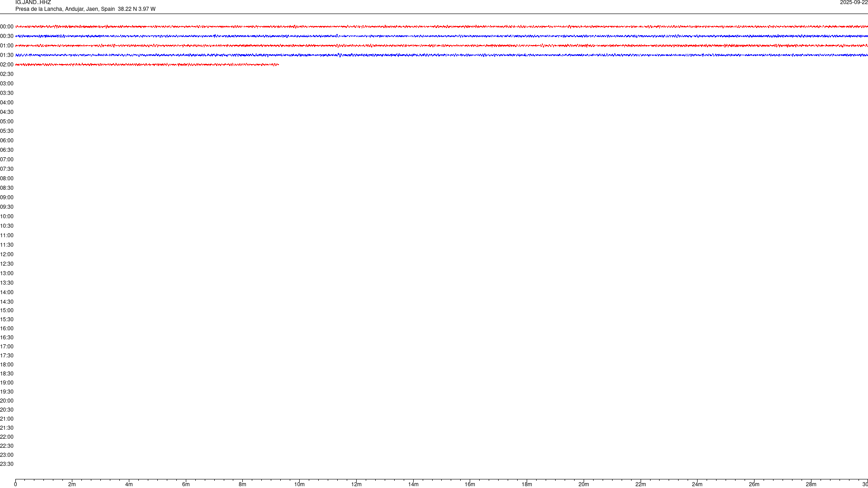Click the end of the 02:00 red trace
Image resolution: width=868 pixels, height=488 pixels.
pos(278,65)
